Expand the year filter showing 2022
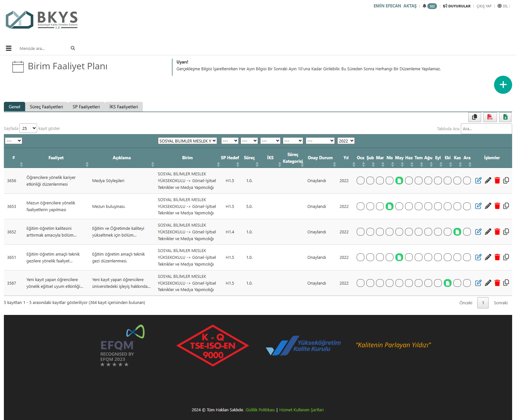The height and width of the screenshot is (420, 516). tap(346, 141)
